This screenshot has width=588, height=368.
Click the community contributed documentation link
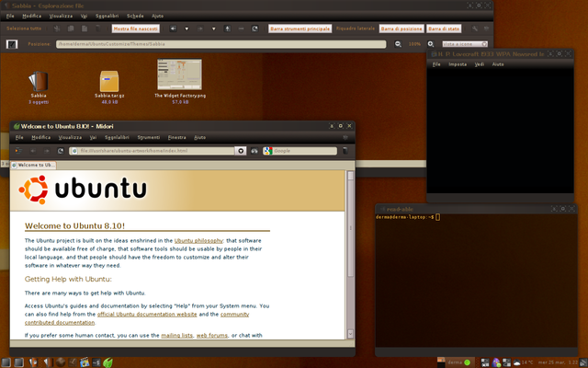click(60, 323)
